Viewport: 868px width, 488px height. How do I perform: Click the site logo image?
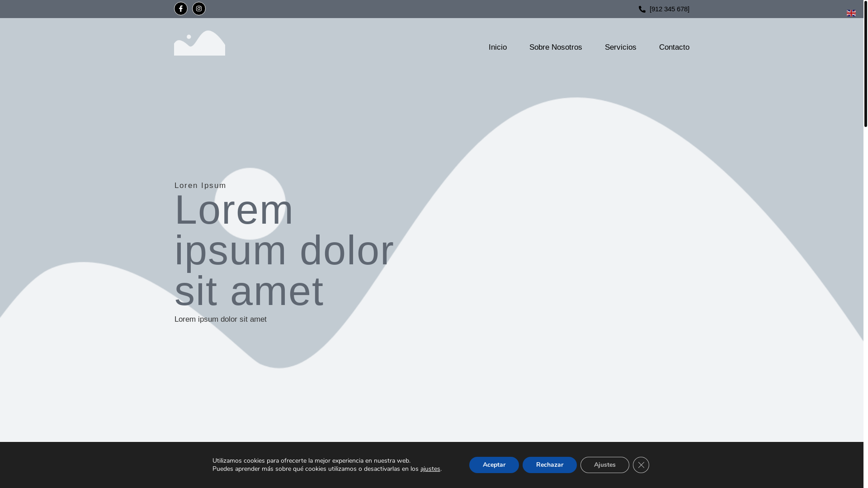199,43
